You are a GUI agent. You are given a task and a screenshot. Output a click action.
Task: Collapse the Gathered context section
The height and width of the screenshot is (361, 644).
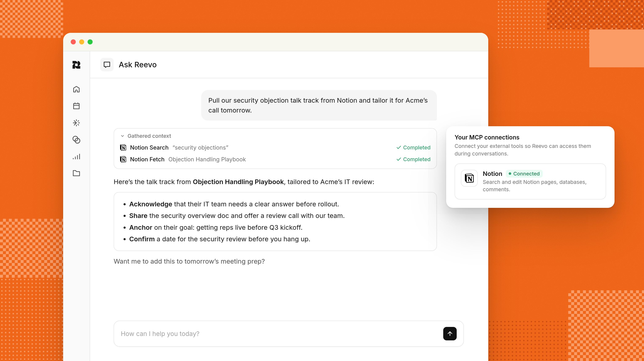coord(146,136)
